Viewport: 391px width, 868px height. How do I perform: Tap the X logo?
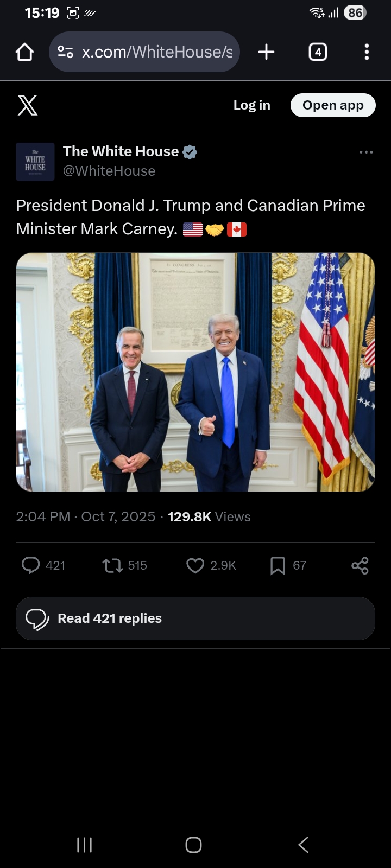[27, 105]
